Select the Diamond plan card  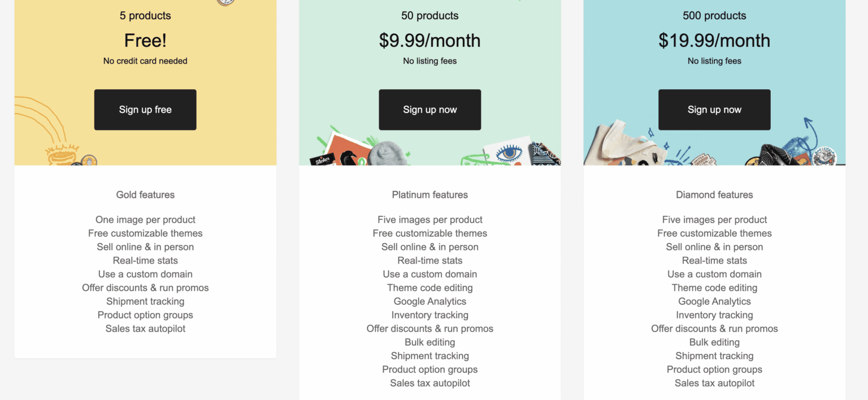coord(714,169)
